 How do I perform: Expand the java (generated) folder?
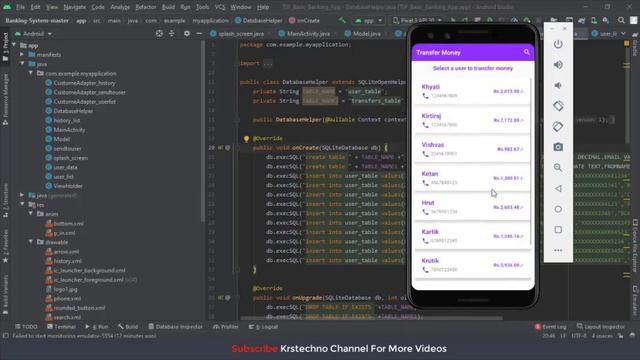(x=22, y=195)
